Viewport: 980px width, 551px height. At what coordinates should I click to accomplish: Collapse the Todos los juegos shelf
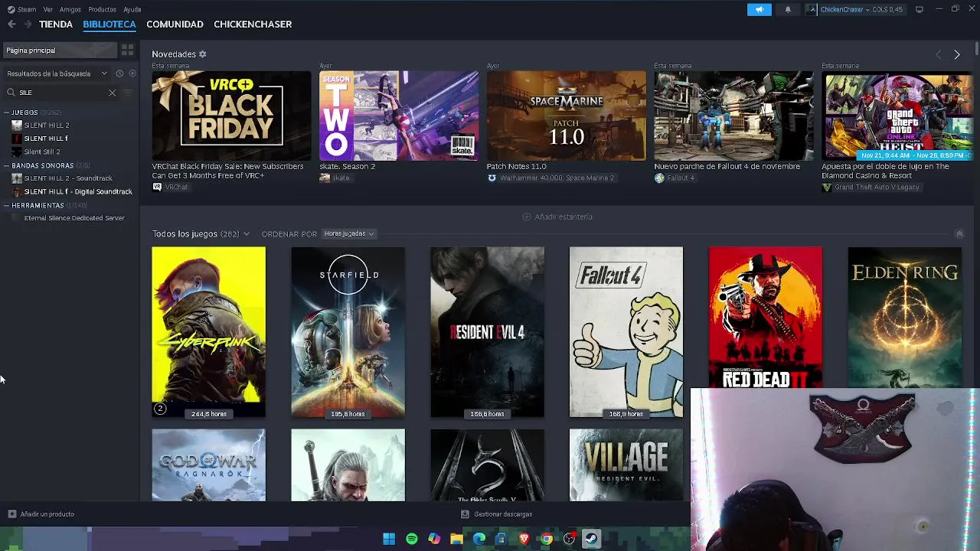959,234
